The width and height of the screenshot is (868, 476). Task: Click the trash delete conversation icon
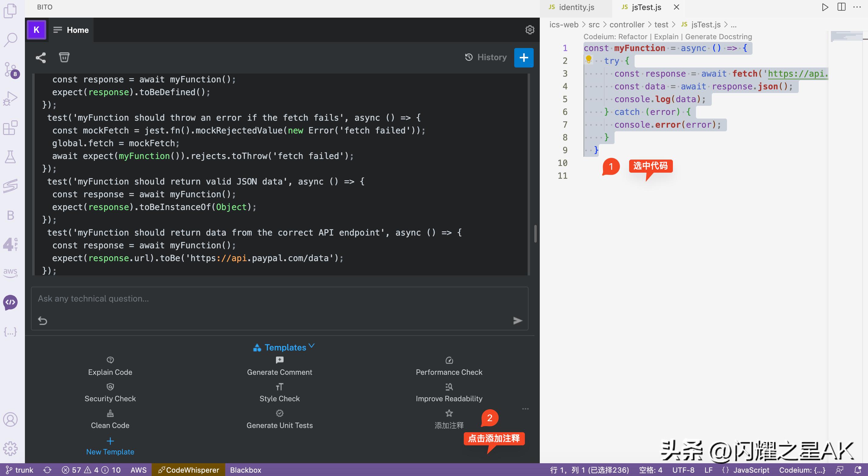pos(64,57)
